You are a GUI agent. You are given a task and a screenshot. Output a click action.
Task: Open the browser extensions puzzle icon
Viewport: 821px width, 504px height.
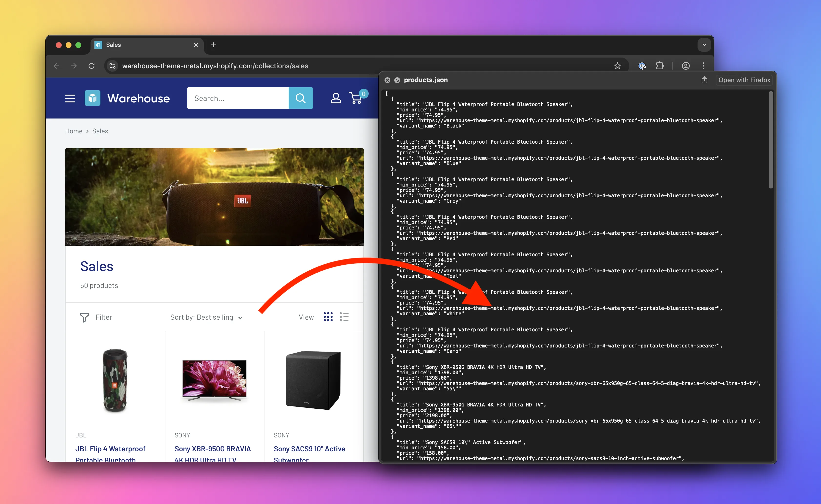click(x=660, y=66)
